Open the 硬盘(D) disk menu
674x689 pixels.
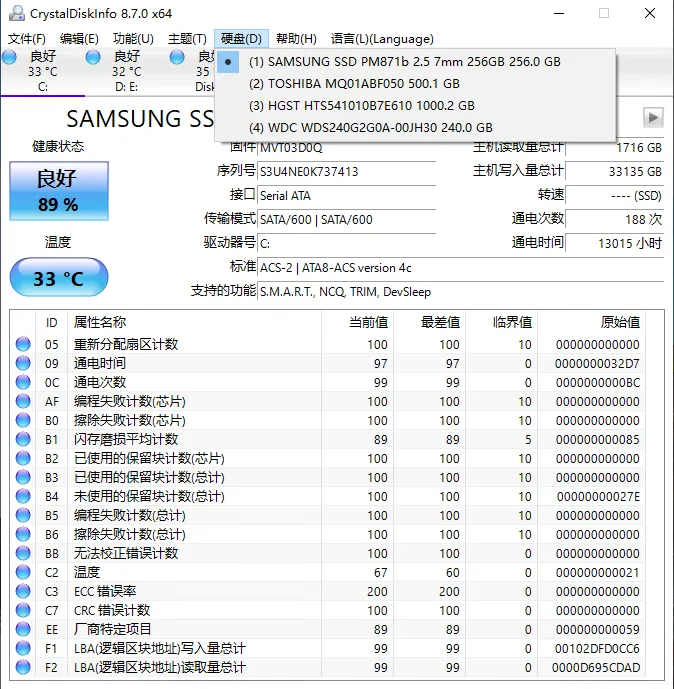(241, 39)
